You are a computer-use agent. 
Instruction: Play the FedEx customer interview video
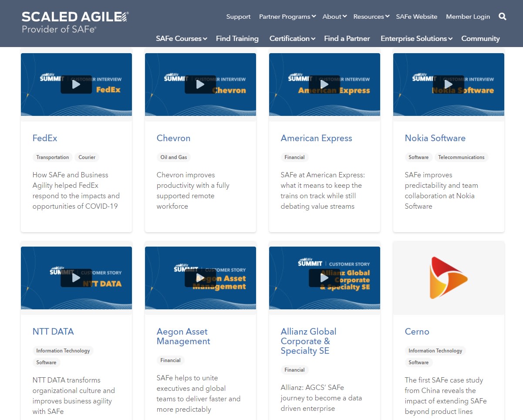point(76,85)
